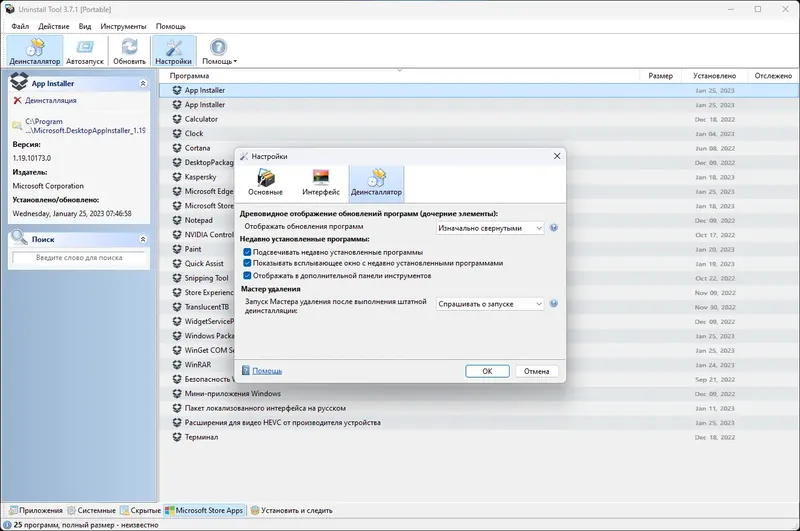The image size is (800, 531).
Task: Click the Настройки toolbar icon
Action: point(173,51)
